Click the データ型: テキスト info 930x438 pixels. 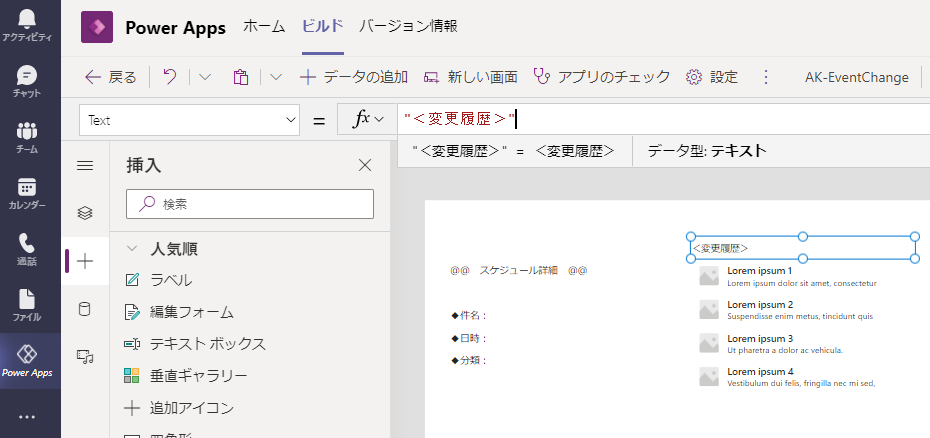pos(707,151)
